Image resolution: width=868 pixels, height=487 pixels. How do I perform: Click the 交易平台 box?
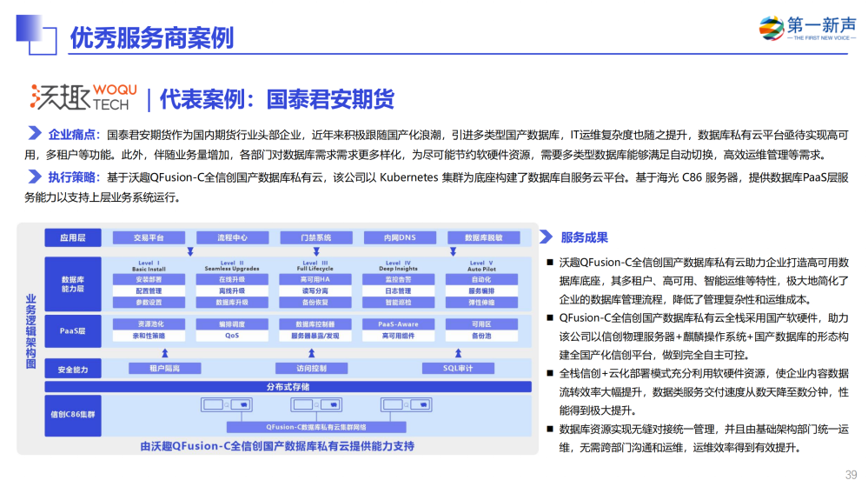[x=149, y=237]
